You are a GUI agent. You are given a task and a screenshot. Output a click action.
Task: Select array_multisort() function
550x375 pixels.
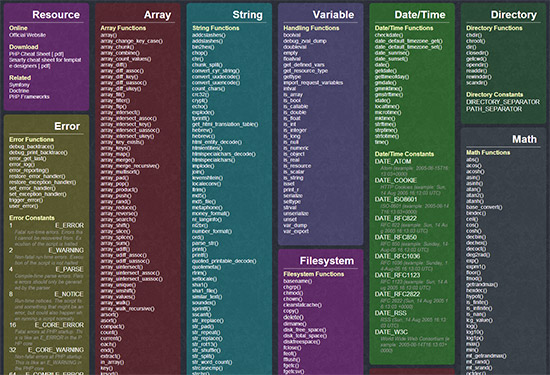tap(120, 172)
